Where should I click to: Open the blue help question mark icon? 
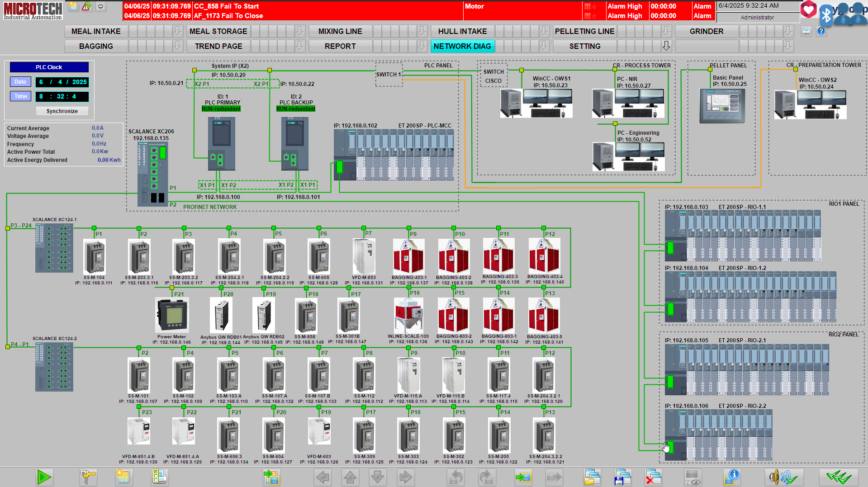(821, 31)
